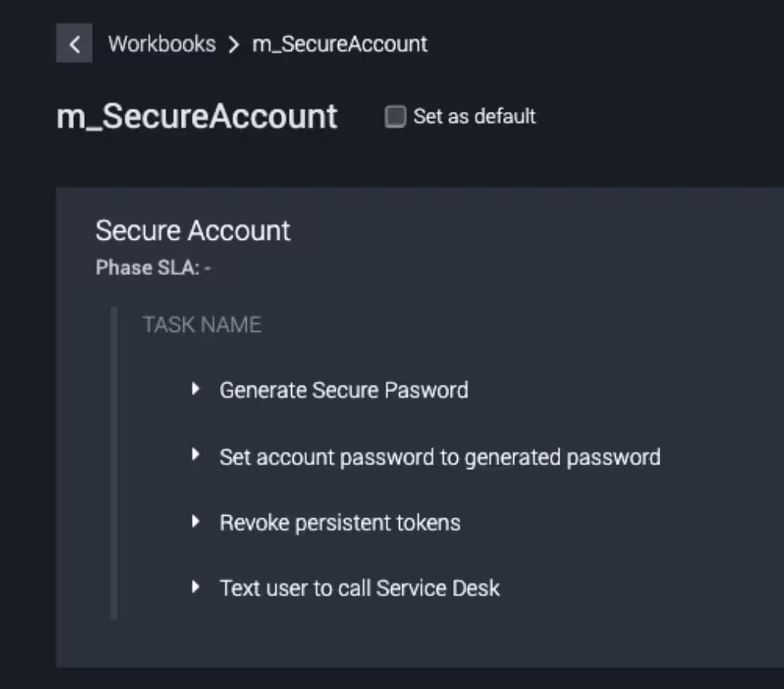Image resolution: width=784 pixels, height=689 pixels.
Task: Click the Phase SLA label
Action: pyautogui.click(x=147, y=268)
